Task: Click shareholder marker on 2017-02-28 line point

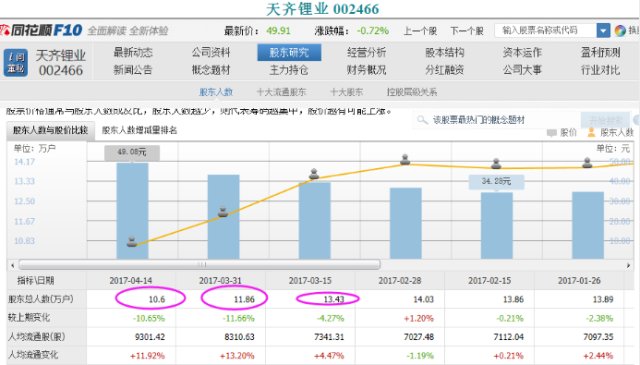Action: pyautogui.click(x=405, y=159)
